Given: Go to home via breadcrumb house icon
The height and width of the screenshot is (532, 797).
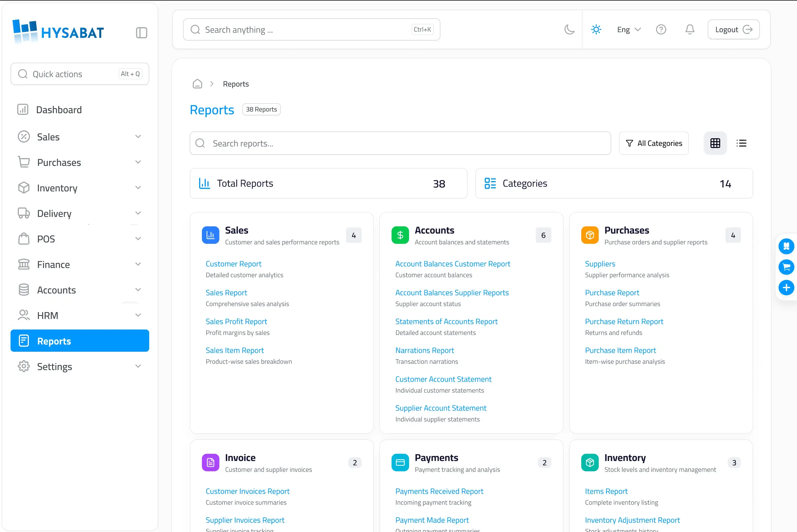Looking at the screenshot, I should 197,84.
